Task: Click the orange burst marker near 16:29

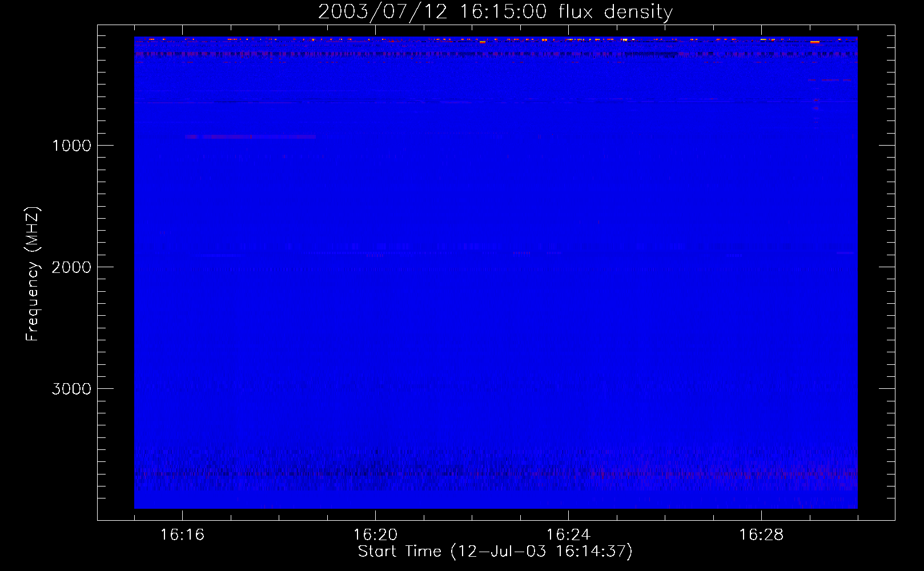Action: [x=815, y=42]
